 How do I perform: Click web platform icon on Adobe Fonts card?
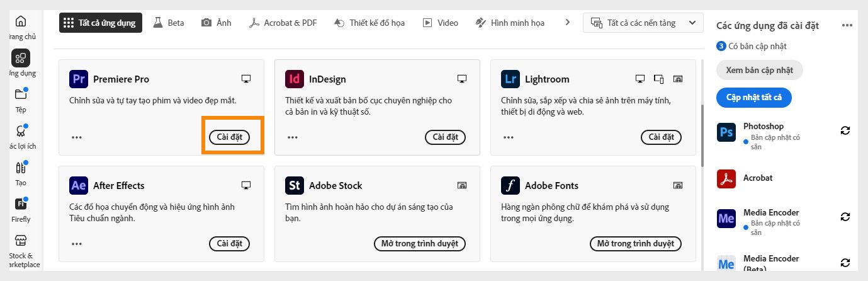678,185
